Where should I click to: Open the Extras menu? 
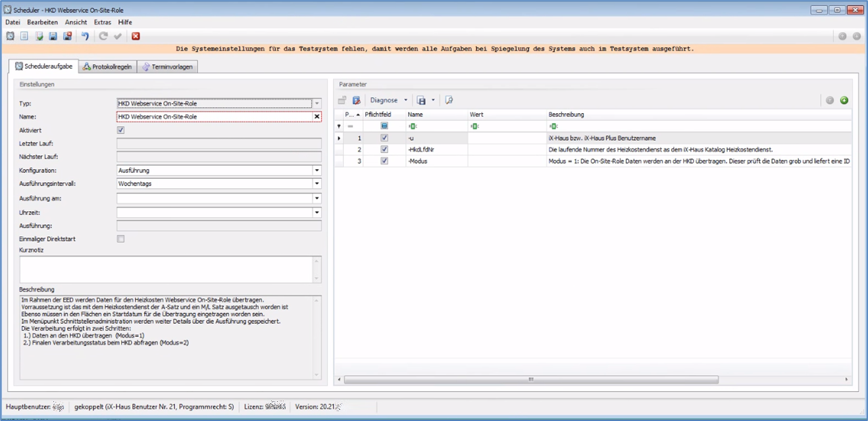[102, 22]
